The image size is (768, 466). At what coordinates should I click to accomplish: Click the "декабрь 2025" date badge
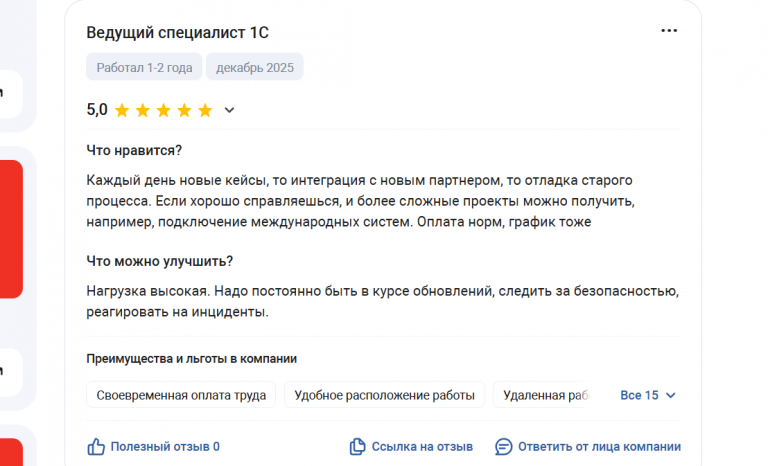[x=255, y=68]
